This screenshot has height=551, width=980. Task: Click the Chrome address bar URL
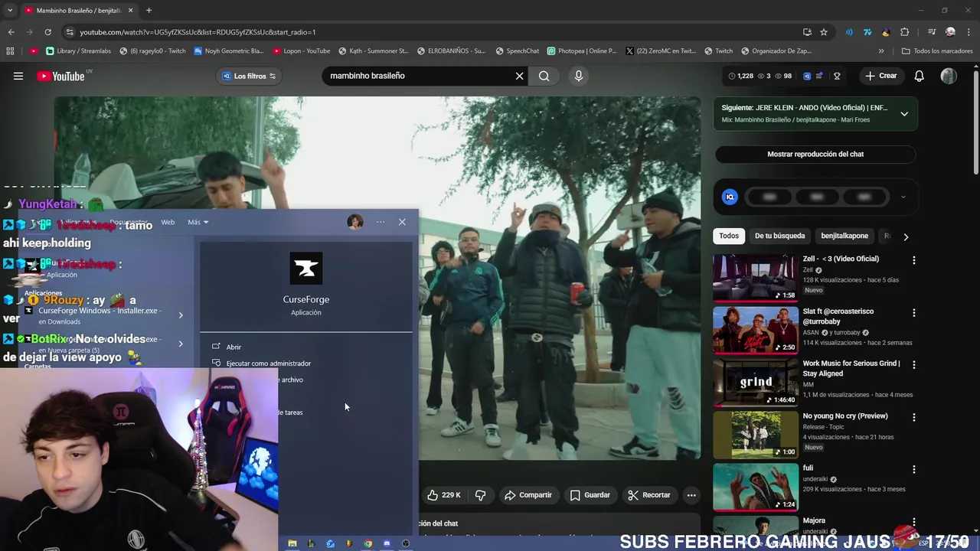coord(198,32)
